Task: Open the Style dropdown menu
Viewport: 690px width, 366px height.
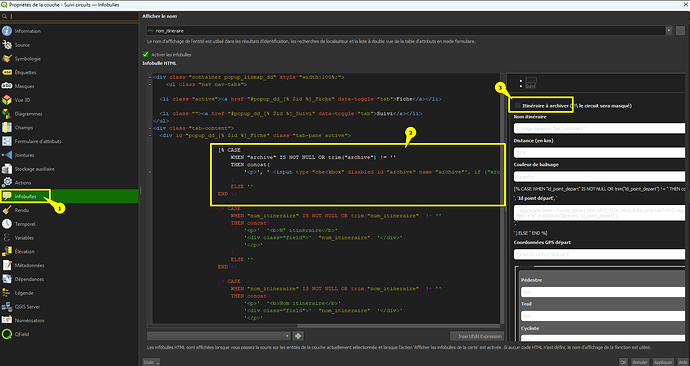Action: (x=151, y=362)
